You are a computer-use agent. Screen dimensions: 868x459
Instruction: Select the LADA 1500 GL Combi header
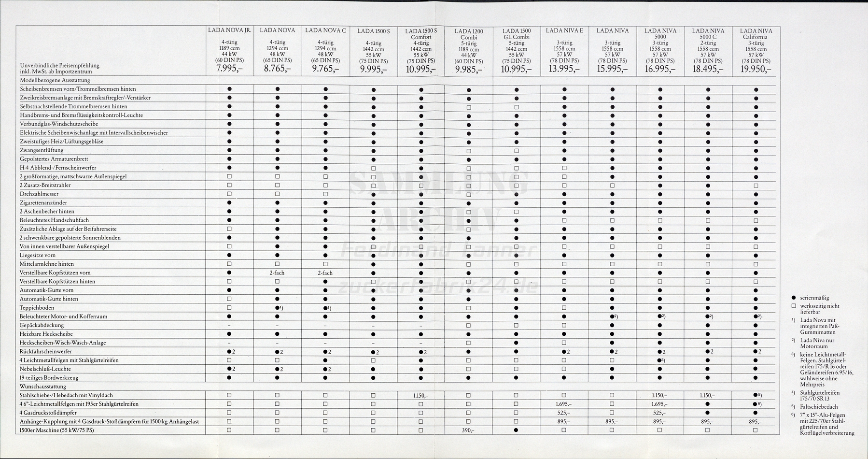[x=516, y=34]
